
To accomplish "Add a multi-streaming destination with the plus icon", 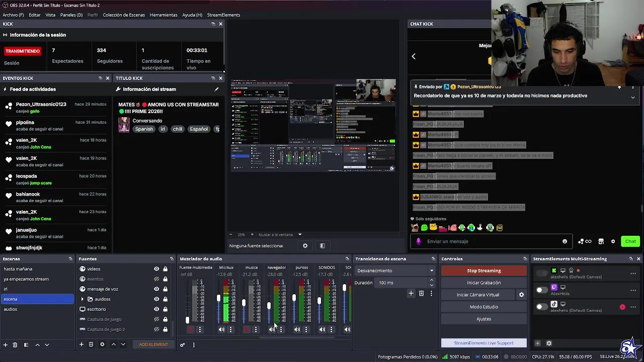I will click(537, 343).
